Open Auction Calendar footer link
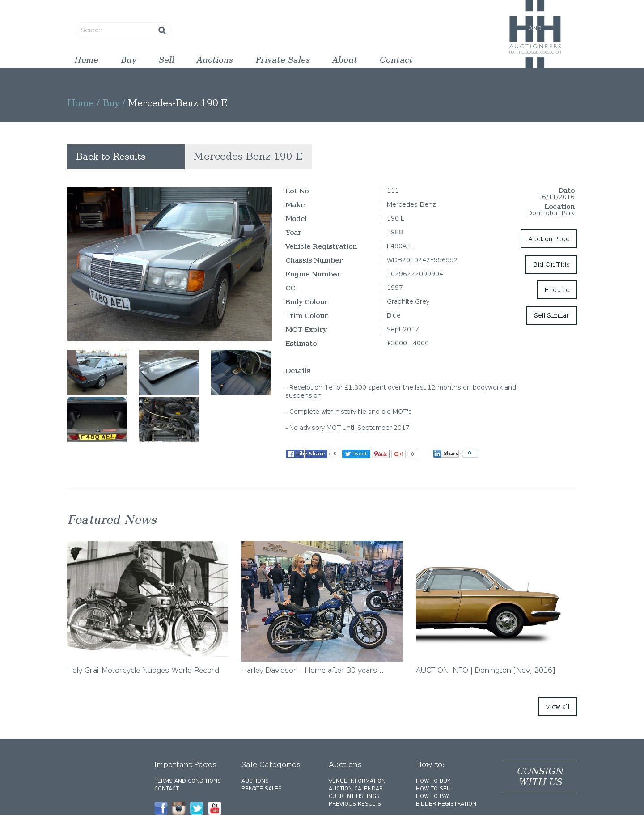This screenshot has width=644, height=815. (x=356, y=789)
